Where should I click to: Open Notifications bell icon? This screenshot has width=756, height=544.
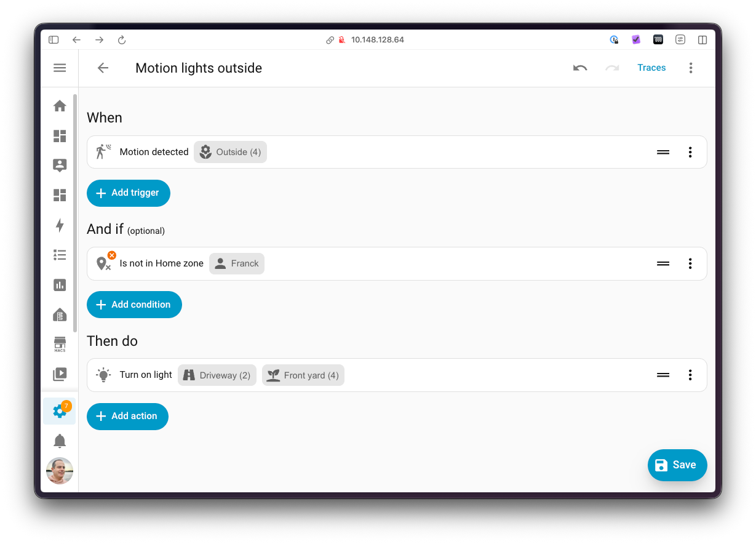click(x=60, y=441)
